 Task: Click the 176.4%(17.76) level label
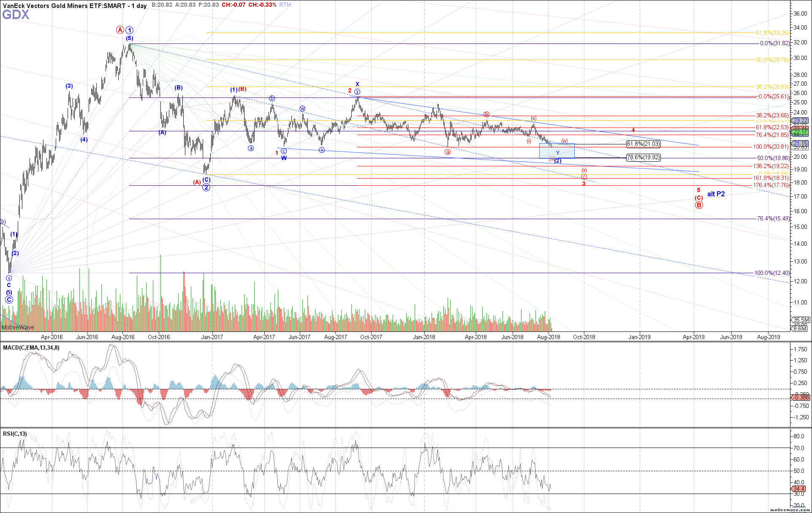point(771,185)
